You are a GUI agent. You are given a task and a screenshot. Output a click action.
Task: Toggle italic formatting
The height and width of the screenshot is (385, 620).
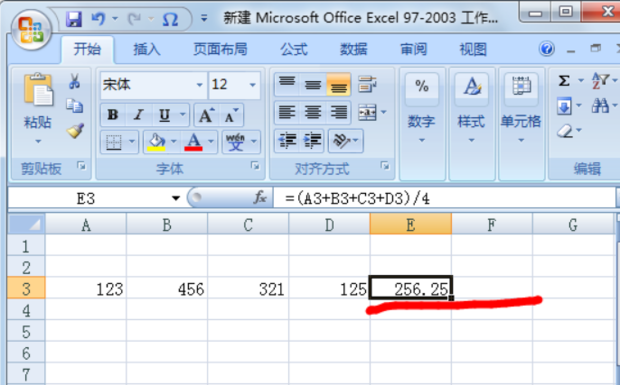coord(138,115)
